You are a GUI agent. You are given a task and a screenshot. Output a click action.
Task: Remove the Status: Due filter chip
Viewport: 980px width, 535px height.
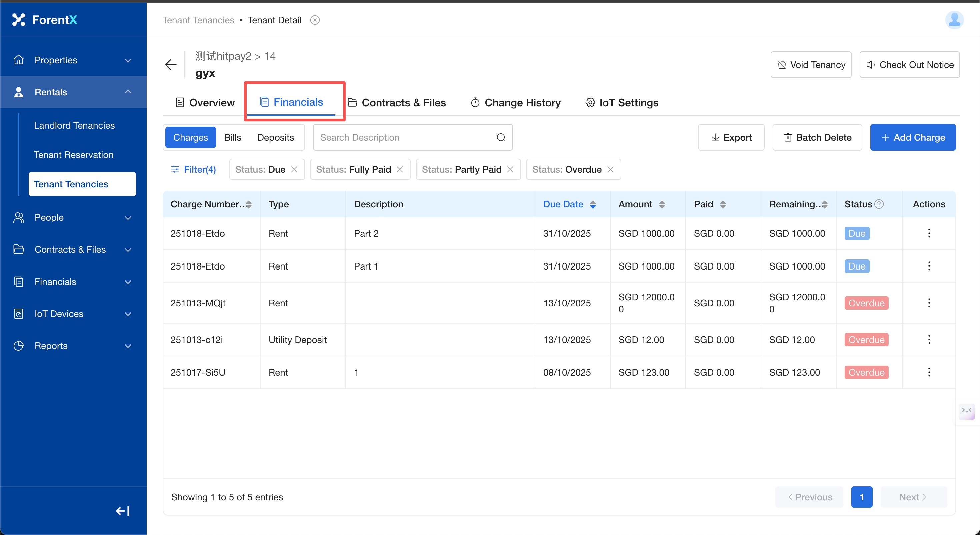click(294, 169)
